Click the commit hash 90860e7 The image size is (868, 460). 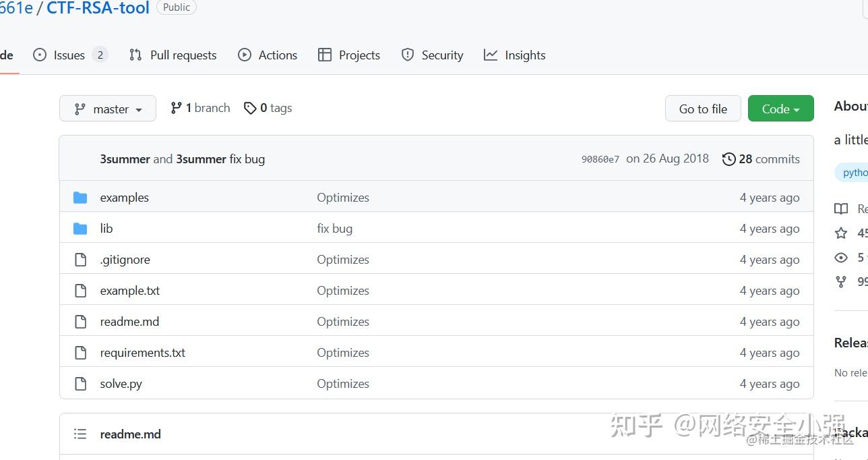600,159
